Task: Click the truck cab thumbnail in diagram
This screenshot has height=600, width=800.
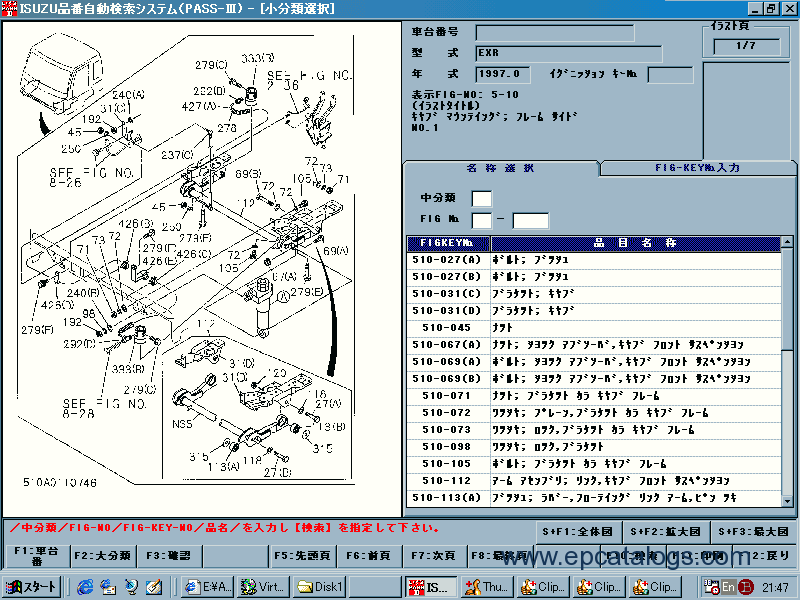Action: click(61, 73)
